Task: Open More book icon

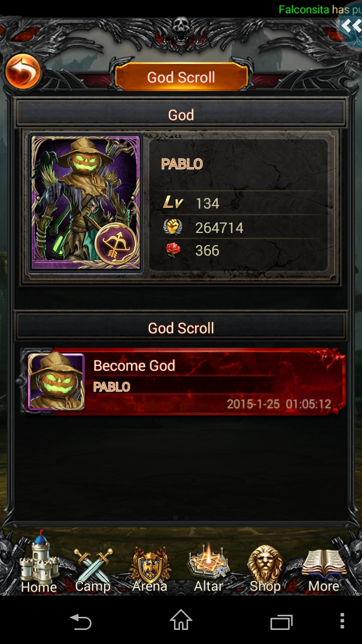Action: click(x=324, y=570)
